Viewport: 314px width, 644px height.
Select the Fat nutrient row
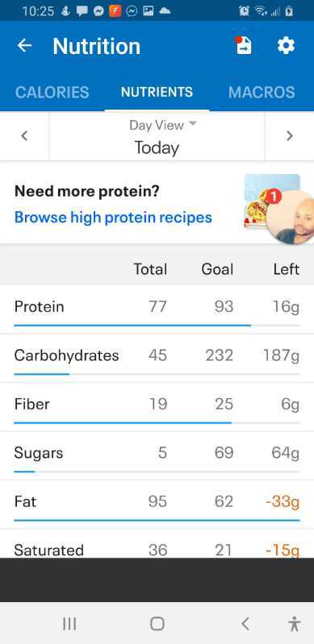157,505
